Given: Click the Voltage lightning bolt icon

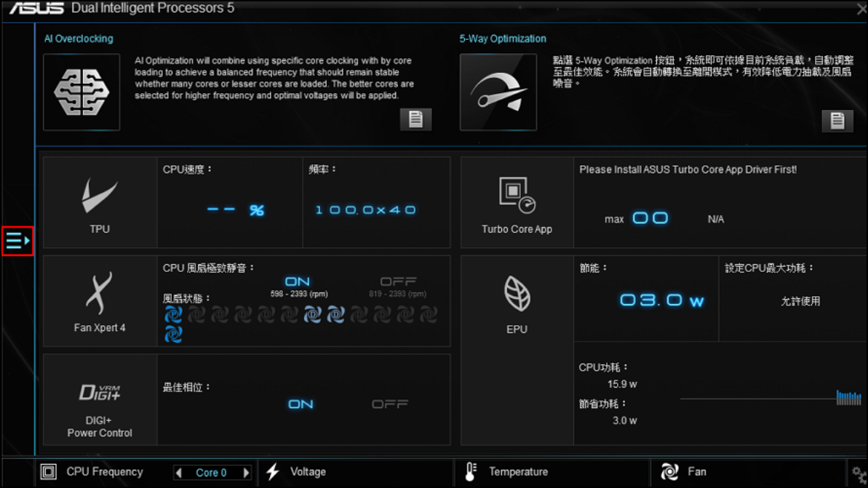Looking at the screenshot, I should point(273,472).
